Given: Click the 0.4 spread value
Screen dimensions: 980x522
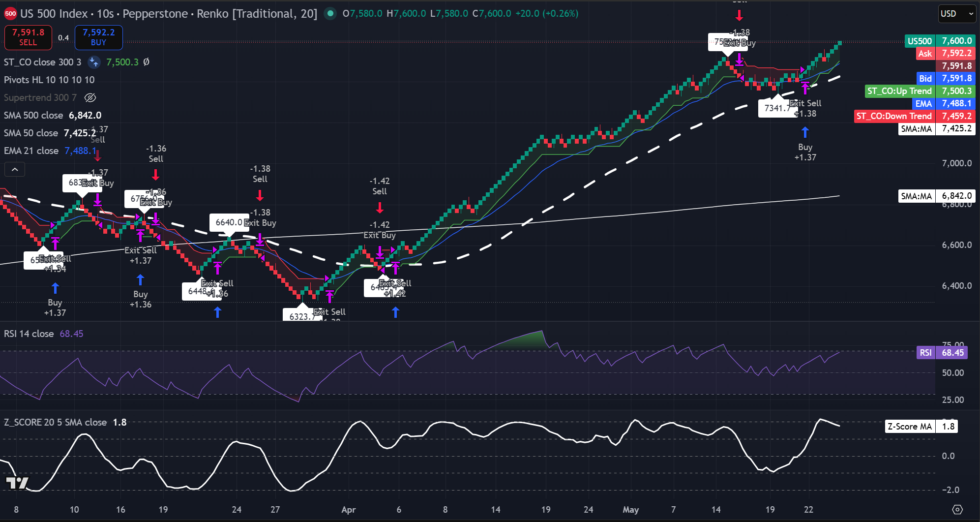Looking at the screenshot, I should (63, 38).
